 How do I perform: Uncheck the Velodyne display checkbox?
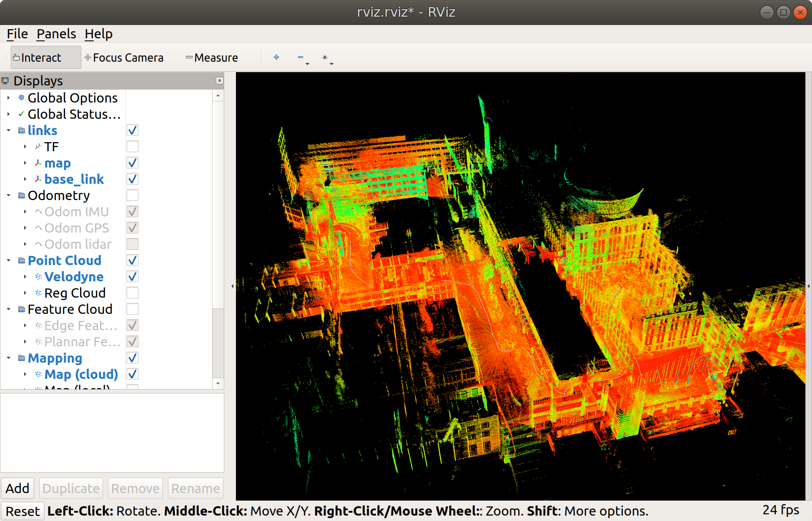(133, 277)
